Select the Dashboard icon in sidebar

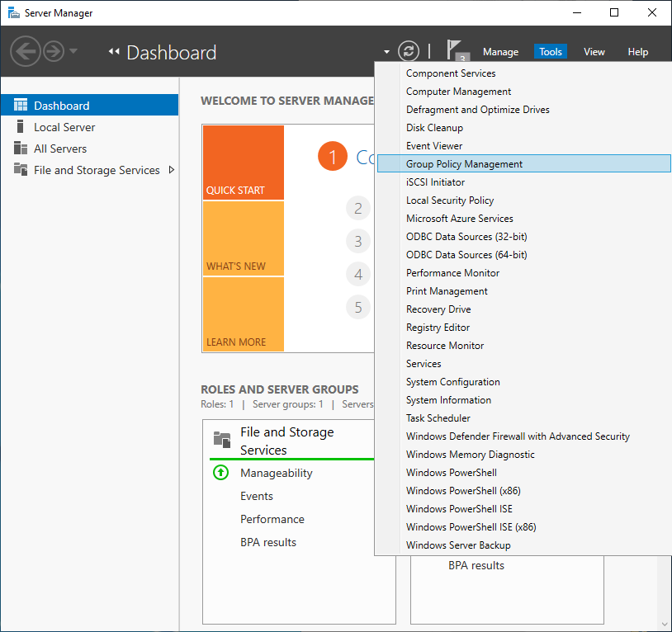[x=21, y=106]
